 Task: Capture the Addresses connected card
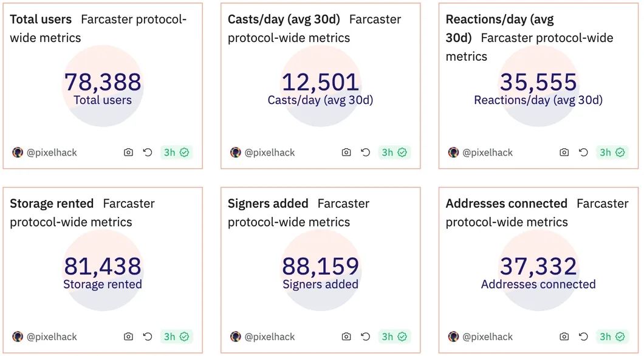tap(564, 337)
